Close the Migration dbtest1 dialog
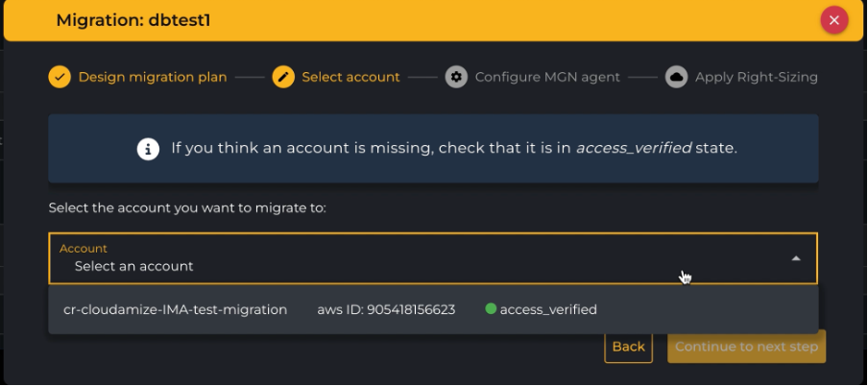The height and width of the screenshot is (386, 868). click(x=833, y=19)
